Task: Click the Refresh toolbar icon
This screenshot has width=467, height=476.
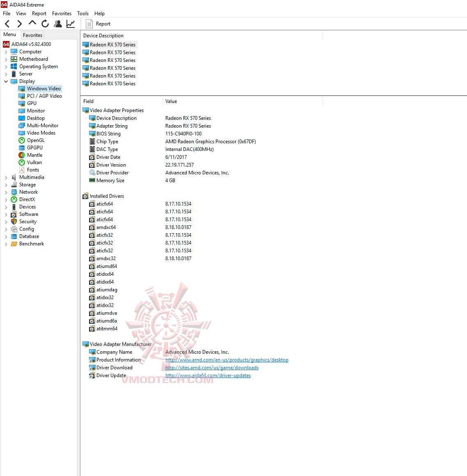Action: click(x=45, y=24)
